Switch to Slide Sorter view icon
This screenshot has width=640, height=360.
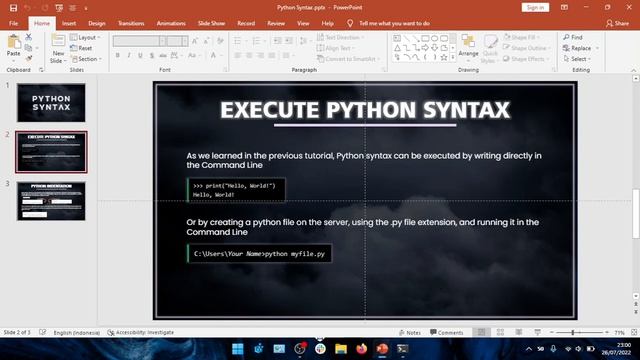(500, 333)
